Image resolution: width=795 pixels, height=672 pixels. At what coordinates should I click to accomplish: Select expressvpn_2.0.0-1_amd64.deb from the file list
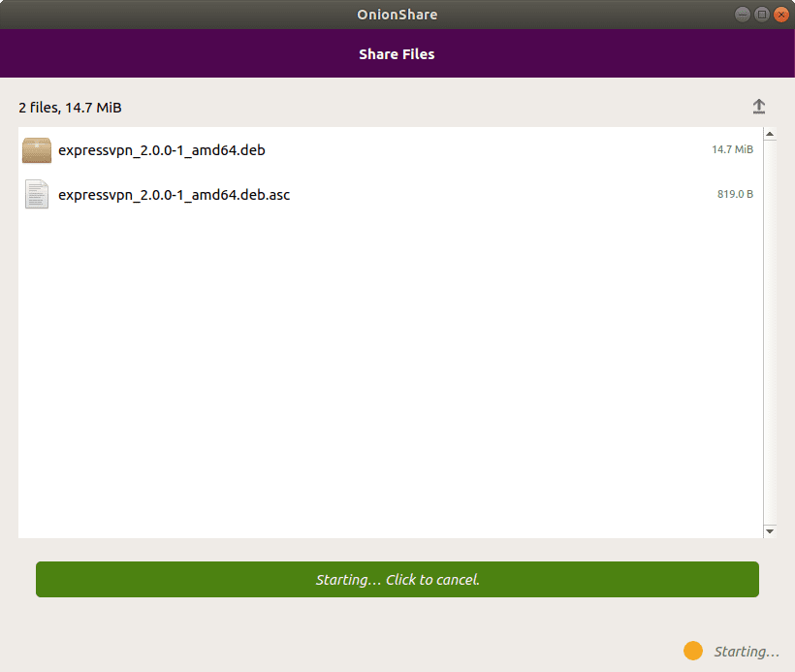pos(160,150)
